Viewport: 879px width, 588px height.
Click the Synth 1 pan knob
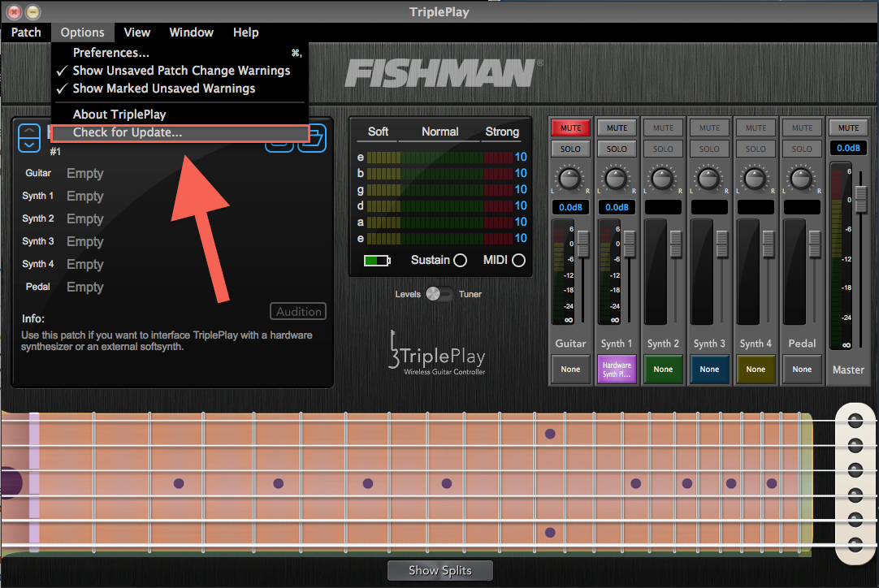coord(617,179)
